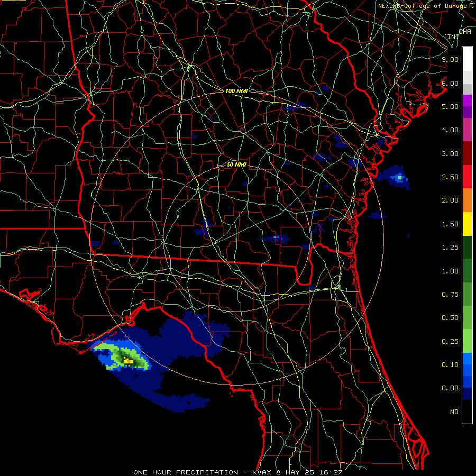
Task: Click the 3.00 legend value
Action: (x=450, y=153)
